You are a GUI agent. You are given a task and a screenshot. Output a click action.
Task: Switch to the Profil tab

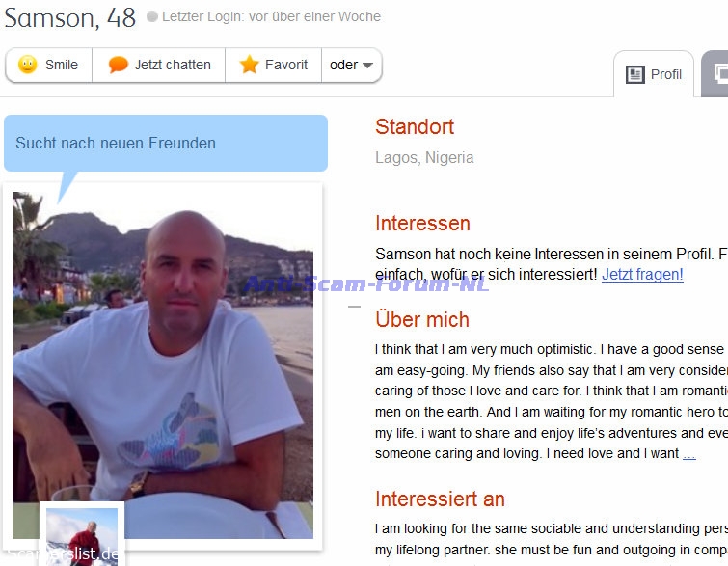(x=654, y=74)
